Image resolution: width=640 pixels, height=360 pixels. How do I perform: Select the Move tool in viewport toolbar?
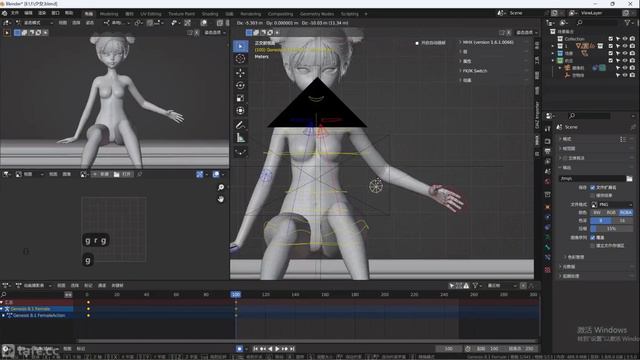click(240, 73)
